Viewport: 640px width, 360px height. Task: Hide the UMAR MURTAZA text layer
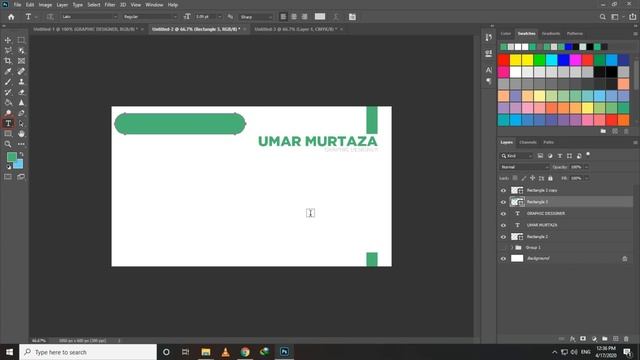tap(503, 225)
